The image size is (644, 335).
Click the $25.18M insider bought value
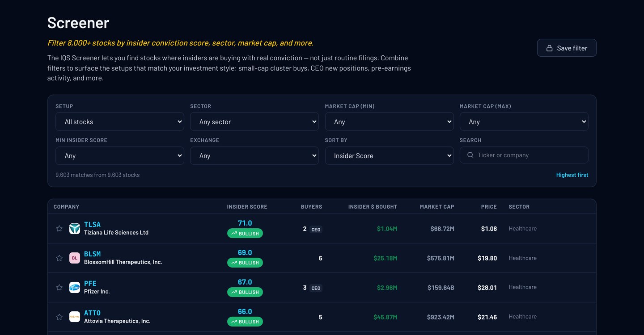click(385, 258)
